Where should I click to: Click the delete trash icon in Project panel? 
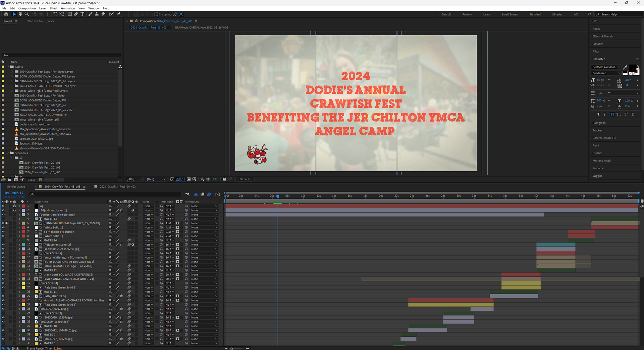pos(41,180)
